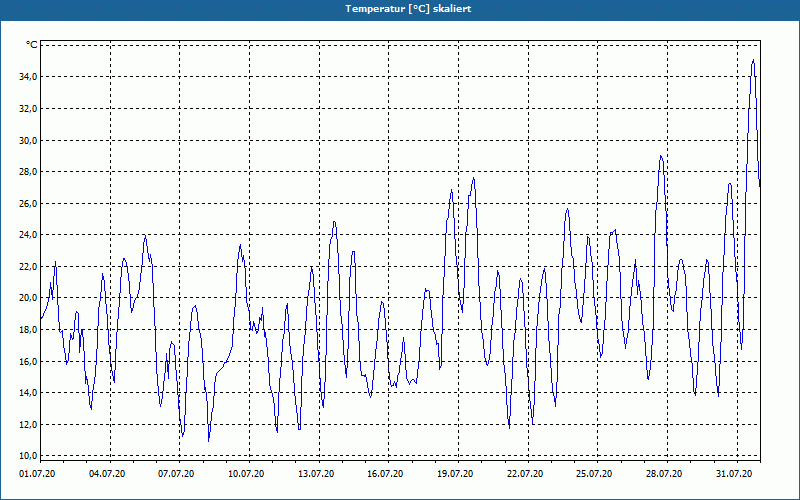800x500 pixels.
Task: Select the 26,0 y-axis value
Action: click(28, 203)
